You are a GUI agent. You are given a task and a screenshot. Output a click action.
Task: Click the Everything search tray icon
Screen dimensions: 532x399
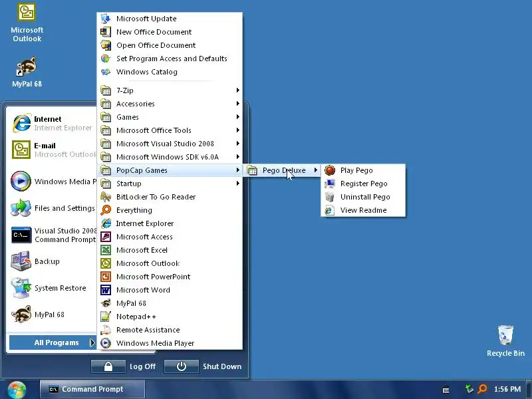click(x=482, y=389)
